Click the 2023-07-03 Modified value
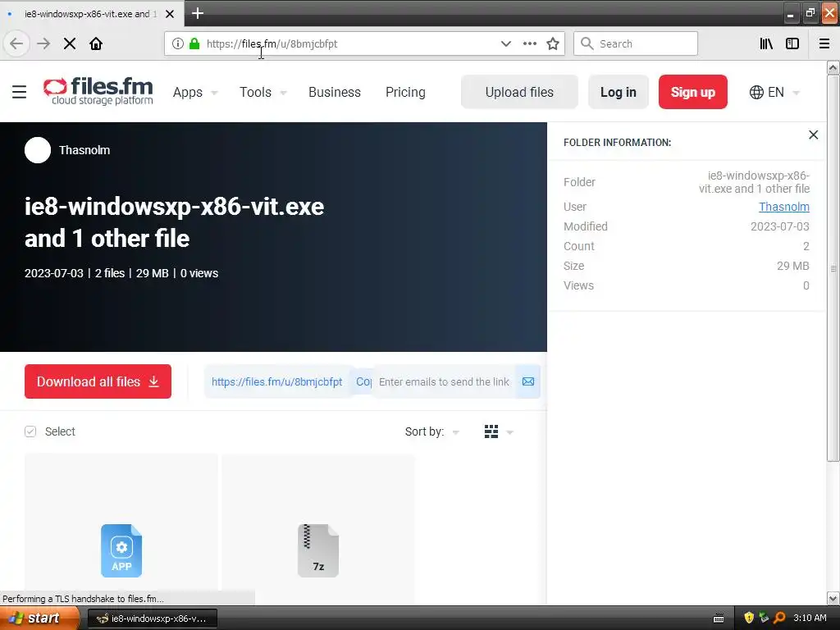 point(779,226)
